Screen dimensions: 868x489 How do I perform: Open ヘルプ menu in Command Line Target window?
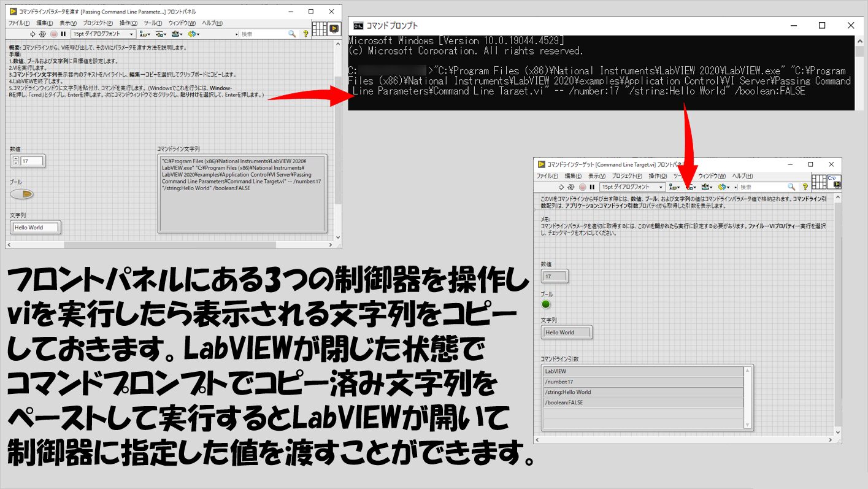coord(742,176)
